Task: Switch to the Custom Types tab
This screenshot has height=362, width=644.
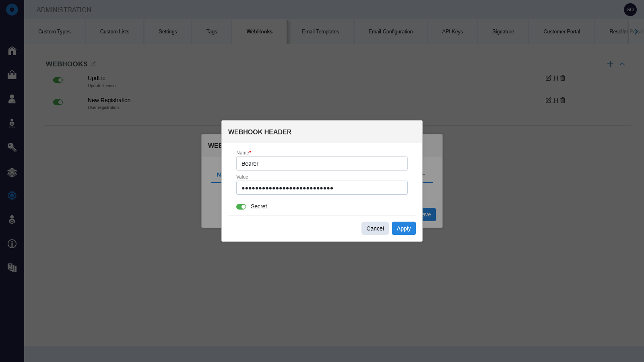Action: (x=54, y=31)
